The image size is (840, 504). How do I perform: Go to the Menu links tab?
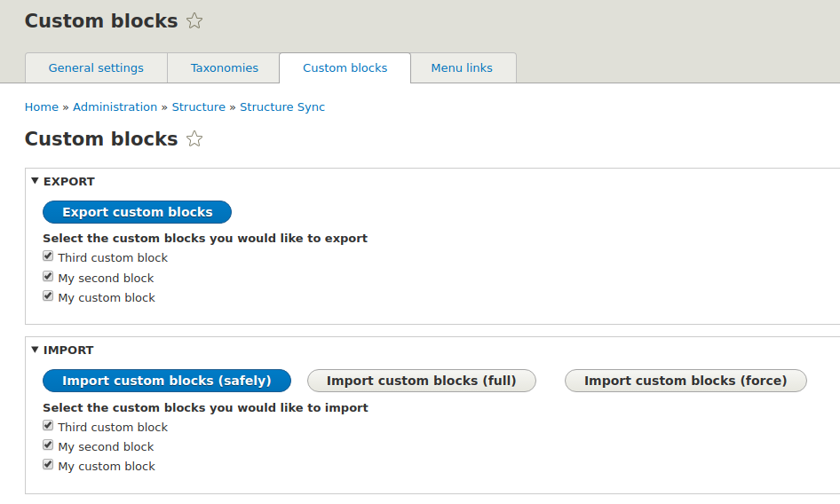click(x=462, y=68)
